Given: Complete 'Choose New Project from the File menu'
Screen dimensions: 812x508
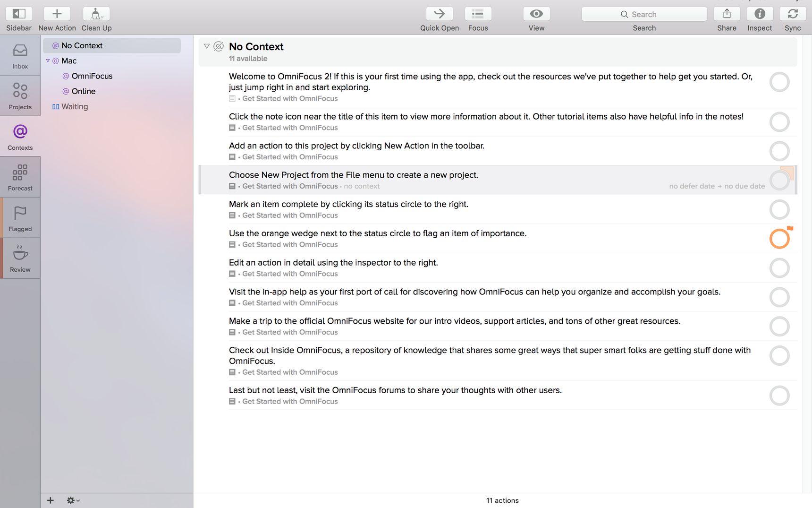Looking at the screenshot, I should pos(779,181).
